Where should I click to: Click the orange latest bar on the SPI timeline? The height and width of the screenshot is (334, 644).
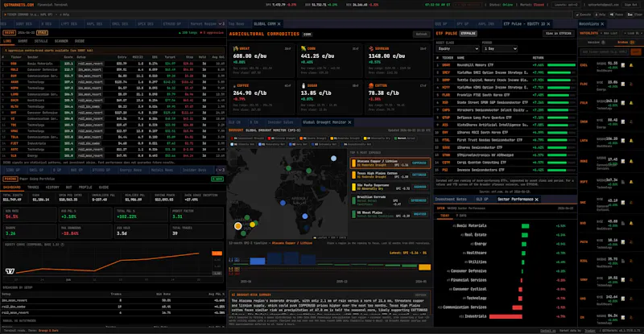(424, 267)
